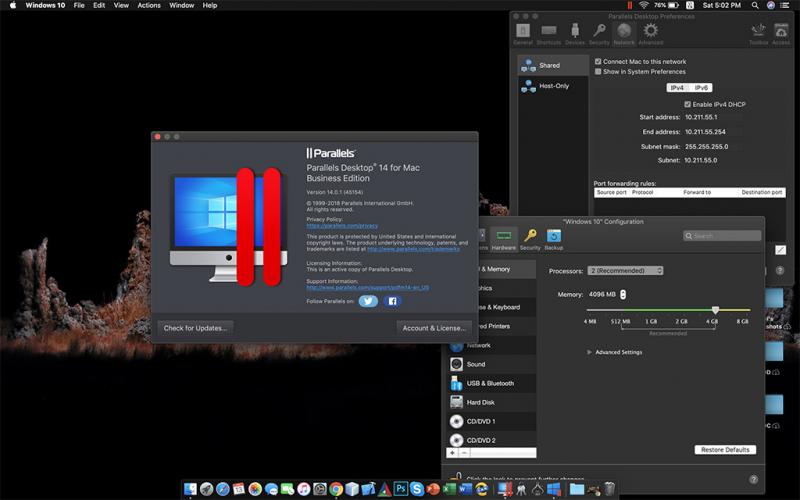Open Microsoft Word from the Dock
The height and width of the screenshot is (500, 800).
(x=465, y=489)
